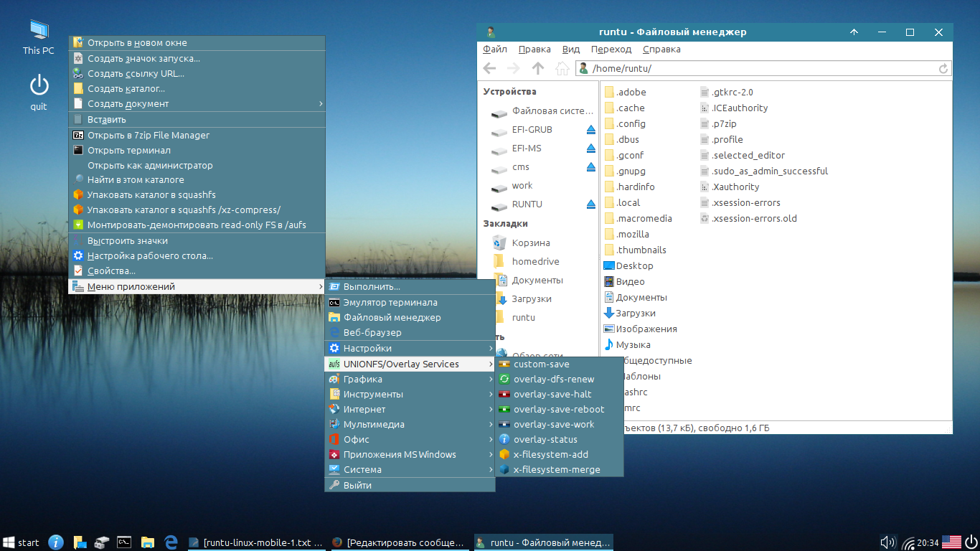Select the Музыка folder
This screenshot has height=551, width=980.
click(x=628, y=344)
